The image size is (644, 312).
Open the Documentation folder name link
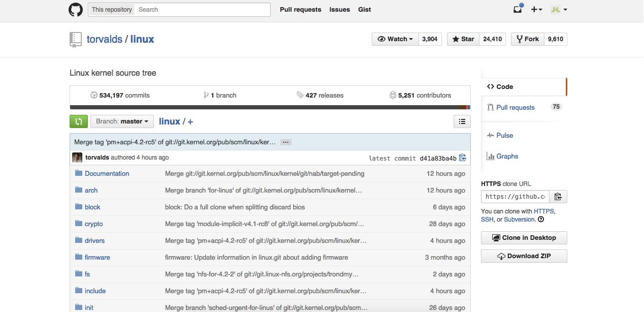pyautogui.click(x=107, y=173)
